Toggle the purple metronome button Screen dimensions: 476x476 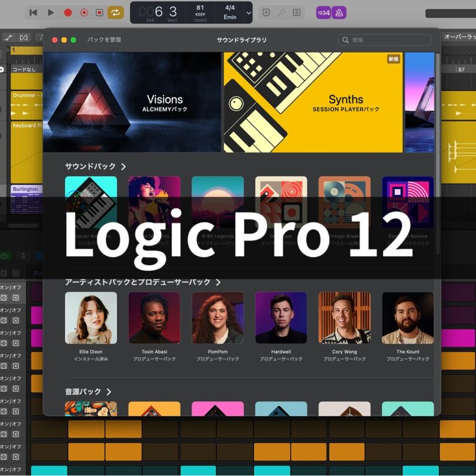(x=340, y=12)
